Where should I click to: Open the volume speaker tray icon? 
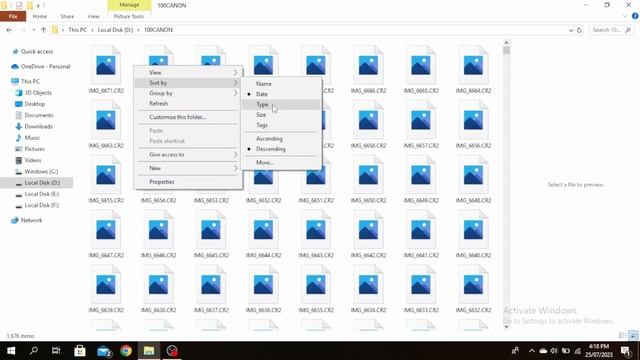coord(554,351)
